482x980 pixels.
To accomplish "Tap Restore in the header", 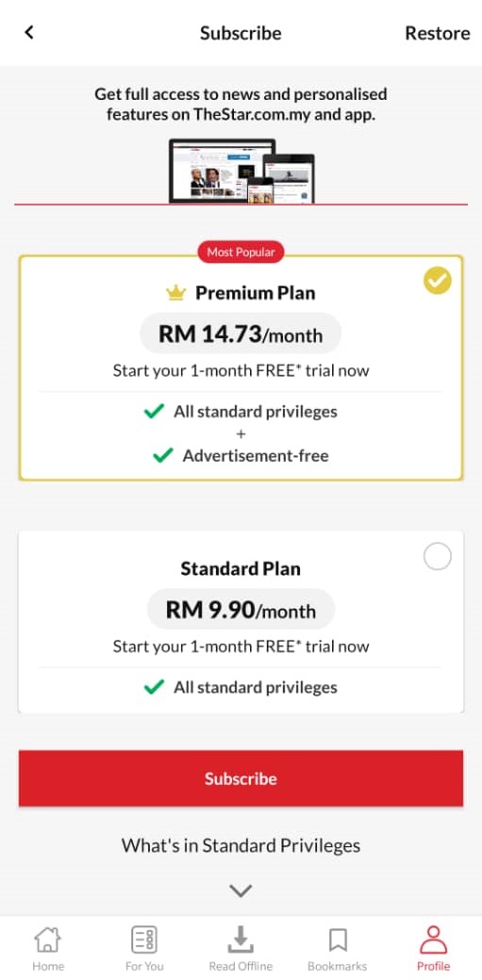I will click(x=437, y=33).
